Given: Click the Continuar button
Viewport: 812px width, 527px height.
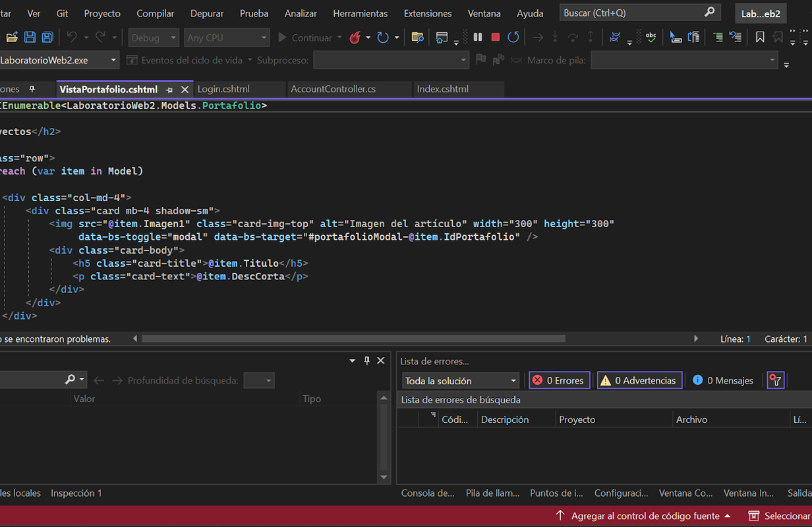Looking at the screenshot, I should [304, 38].
